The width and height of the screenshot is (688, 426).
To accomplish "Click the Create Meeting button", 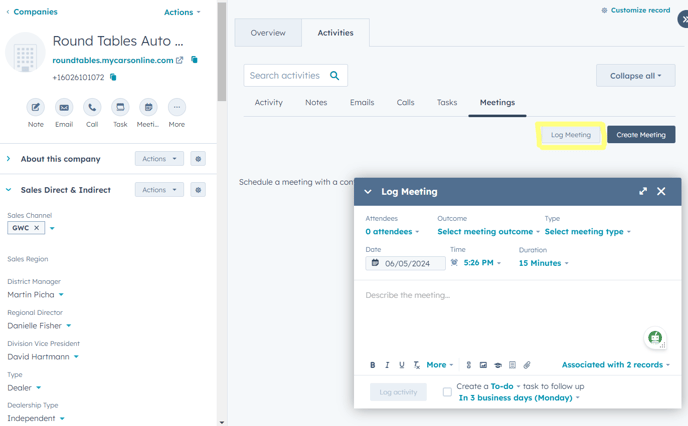I will tap(641, 135).
